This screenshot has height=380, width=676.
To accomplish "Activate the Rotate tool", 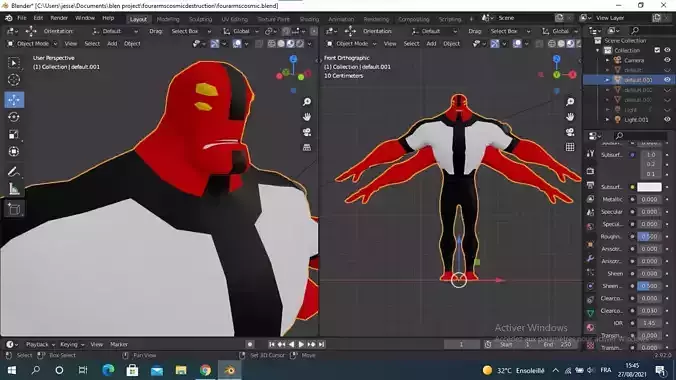I will point(14,117).
